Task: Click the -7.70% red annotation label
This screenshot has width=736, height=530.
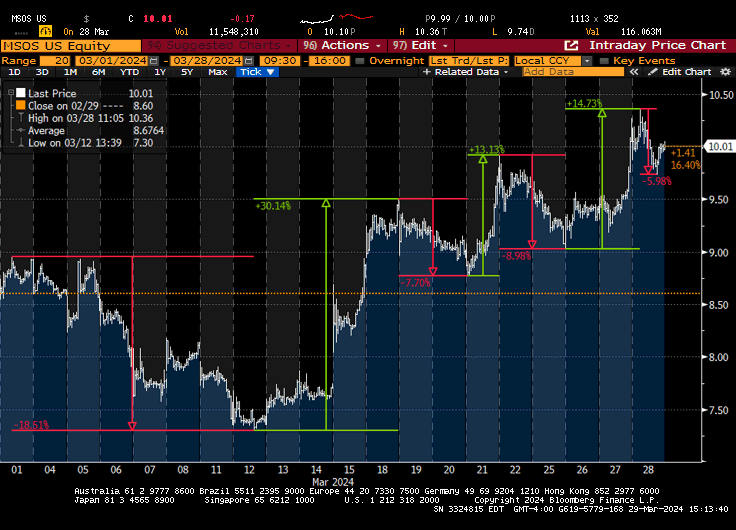Action: point(416,283)
